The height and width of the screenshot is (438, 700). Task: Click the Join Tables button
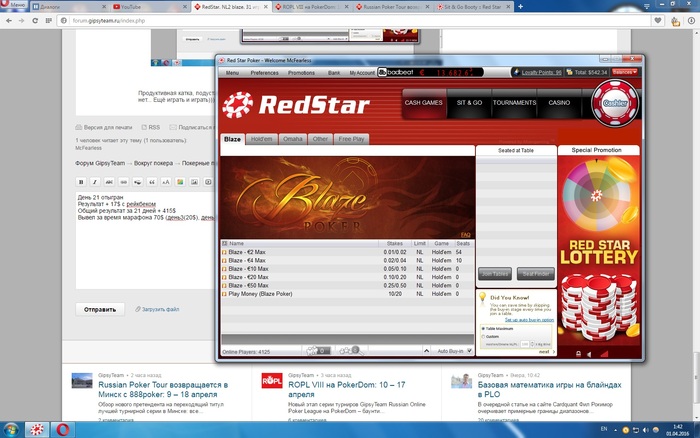495,274
